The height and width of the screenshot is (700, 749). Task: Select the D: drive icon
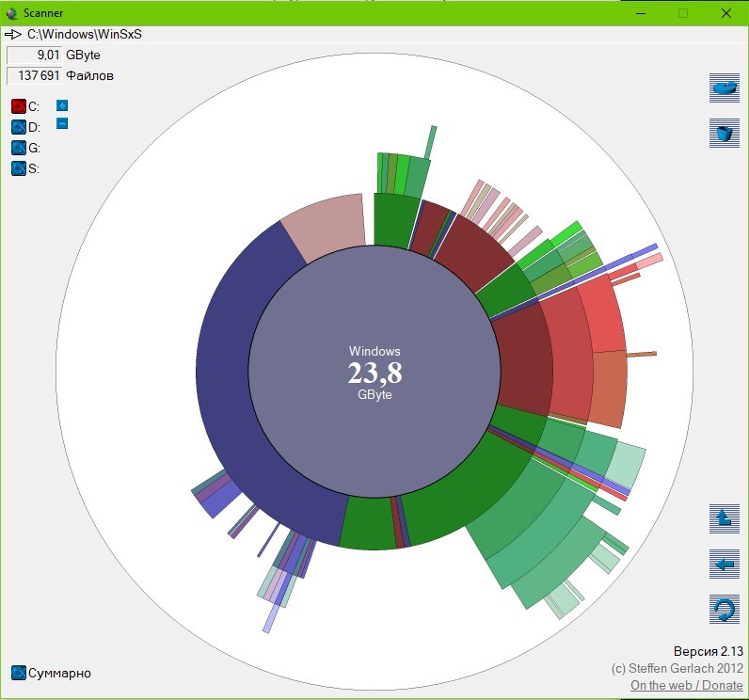[x=19, y=127]
